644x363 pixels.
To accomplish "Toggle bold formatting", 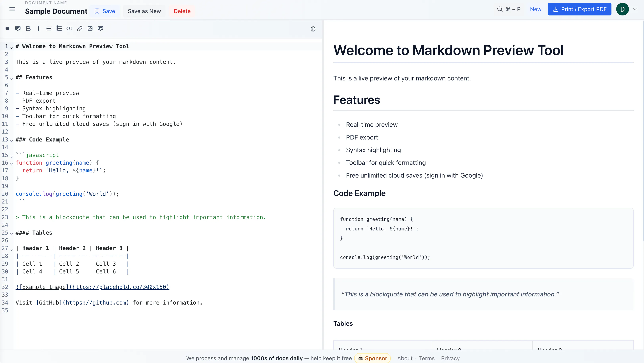I will click(x=28, y=29).
